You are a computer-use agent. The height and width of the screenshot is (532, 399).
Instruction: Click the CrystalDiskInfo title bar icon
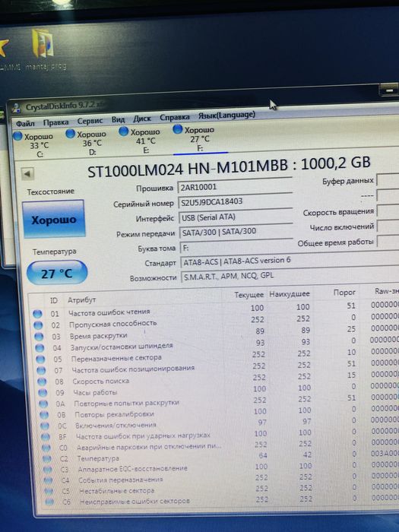coord(16,108)
